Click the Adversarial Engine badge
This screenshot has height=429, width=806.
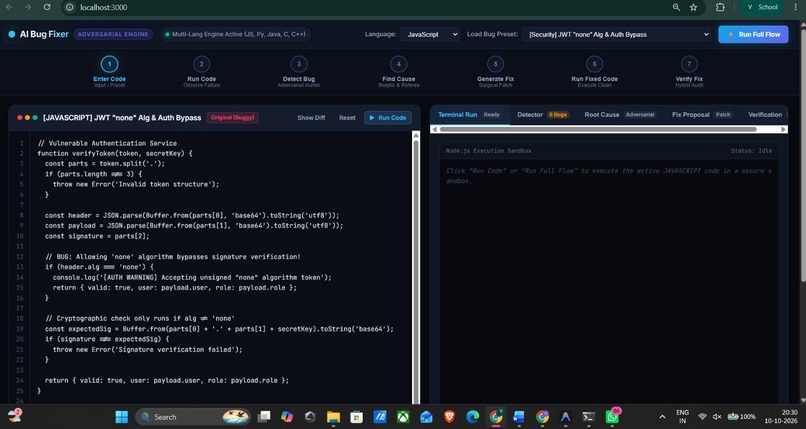click(x=113, y=34)
